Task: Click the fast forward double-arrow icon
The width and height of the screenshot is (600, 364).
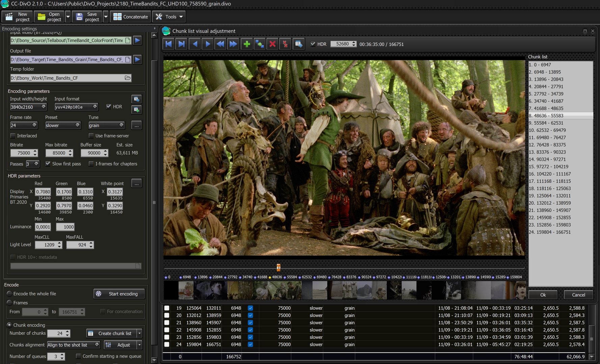Action: pos(233,44)
